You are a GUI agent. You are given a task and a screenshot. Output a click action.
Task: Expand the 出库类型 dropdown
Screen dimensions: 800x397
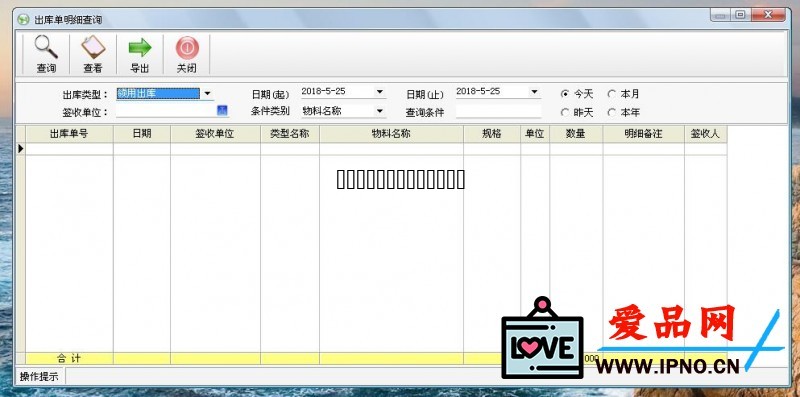pos(207,93)
